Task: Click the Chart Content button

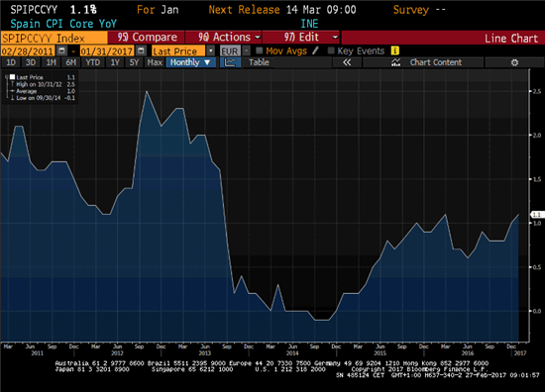Action: tap(423, 62)
